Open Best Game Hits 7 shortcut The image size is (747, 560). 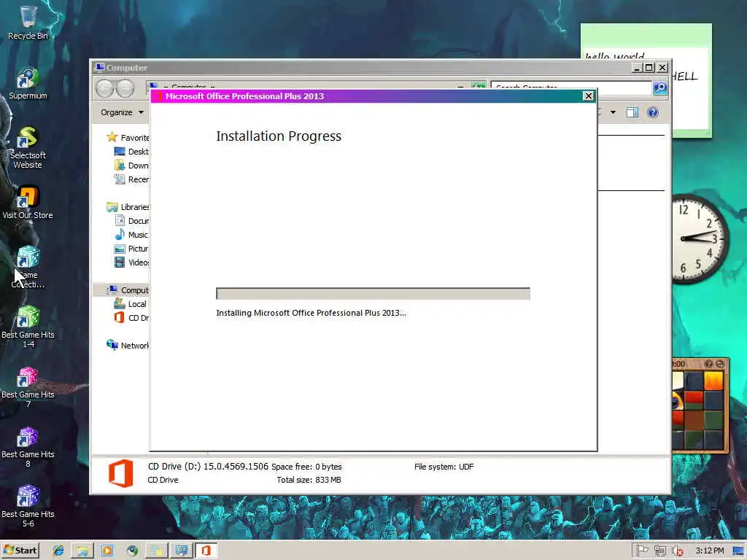28,386
